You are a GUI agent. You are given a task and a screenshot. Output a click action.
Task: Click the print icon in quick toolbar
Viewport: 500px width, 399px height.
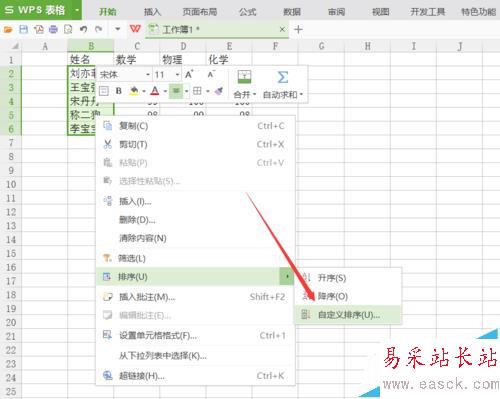tap(53, 29)
